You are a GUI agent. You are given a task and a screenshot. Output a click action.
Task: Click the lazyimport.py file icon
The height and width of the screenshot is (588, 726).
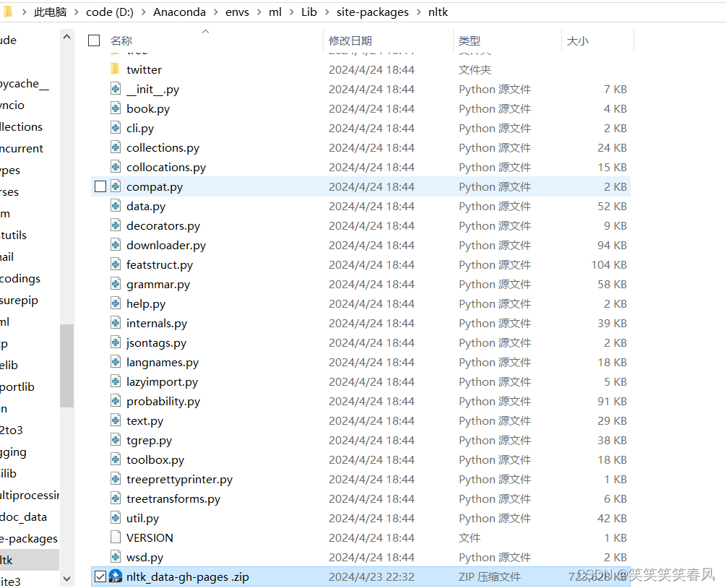pos(116,381)
